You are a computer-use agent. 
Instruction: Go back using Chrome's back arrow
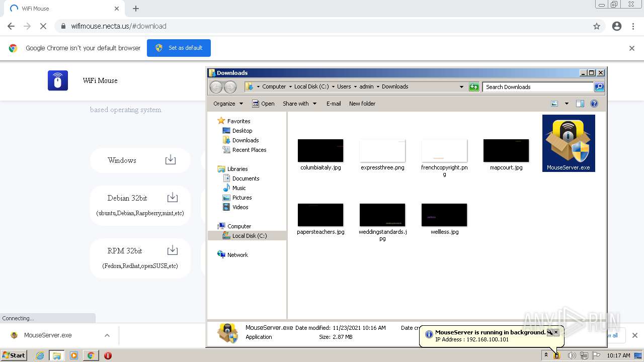(x=11, y=26)
